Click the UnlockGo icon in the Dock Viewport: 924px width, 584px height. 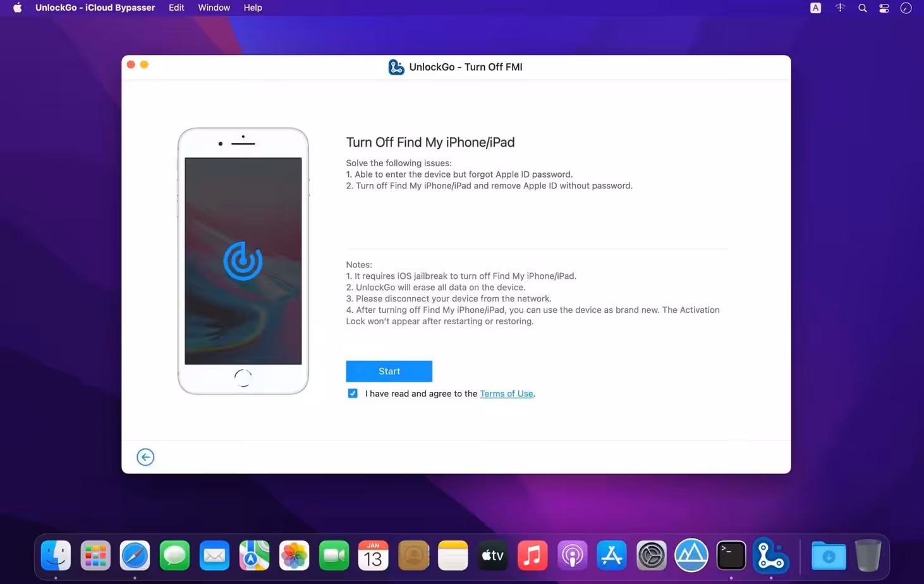point(770,556)
